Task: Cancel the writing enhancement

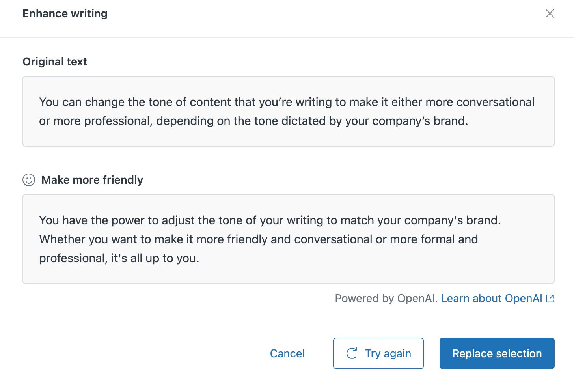Action: click(x=287, y=353)
